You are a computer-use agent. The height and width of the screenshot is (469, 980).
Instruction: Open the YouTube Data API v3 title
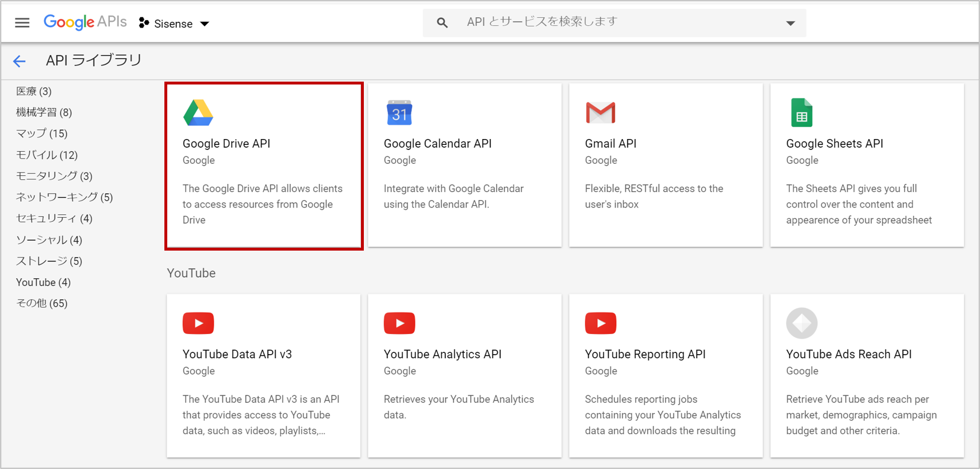(x=237, y=354)
